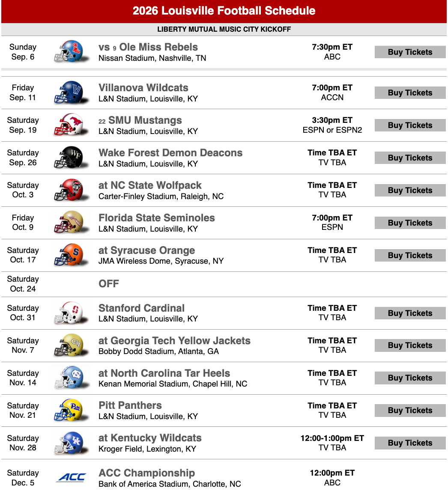The image size is (448, 494).
Task: Select the Kentucky Wildcats helmet icon
Action: click(x=71, y=443)
